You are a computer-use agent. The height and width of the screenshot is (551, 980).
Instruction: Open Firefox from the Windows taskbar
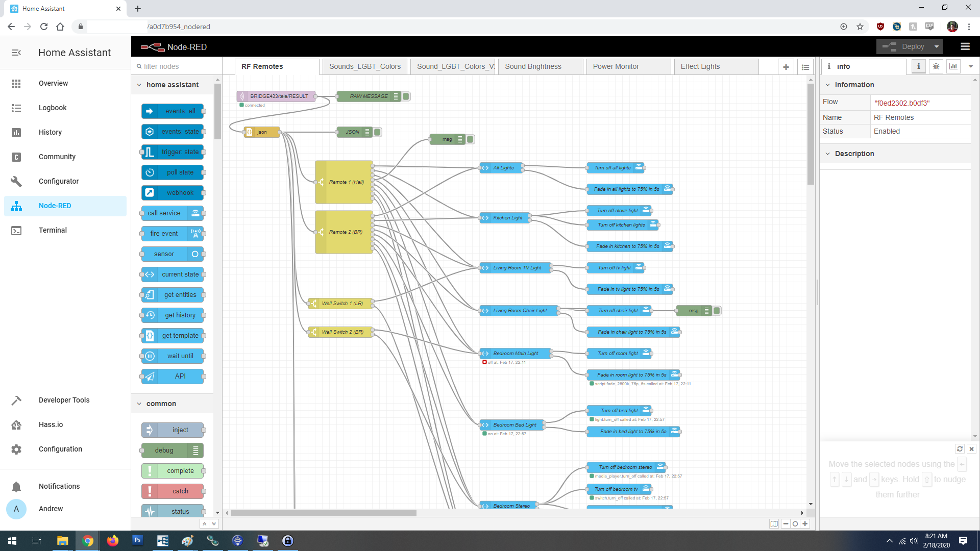coord(112,541)
